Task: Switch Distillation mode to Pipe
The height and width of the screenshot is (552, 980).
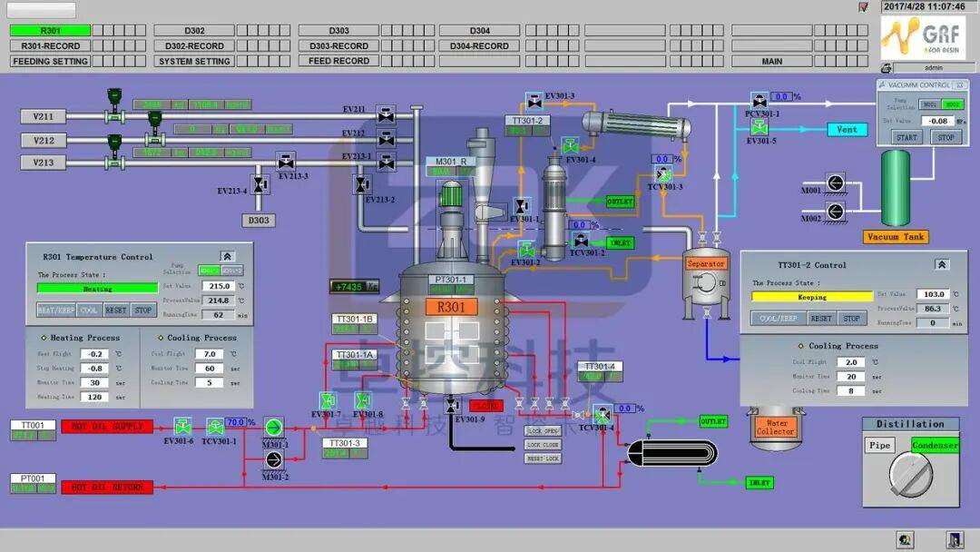Action: [x=879, y=446]
